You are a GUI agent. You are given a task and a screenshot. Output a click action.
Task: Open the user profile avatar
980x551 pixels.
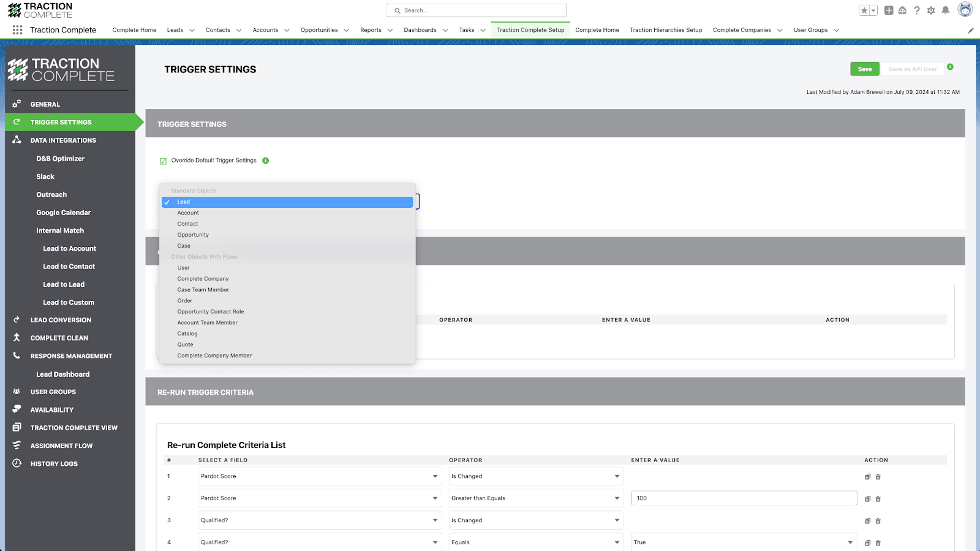965,10
